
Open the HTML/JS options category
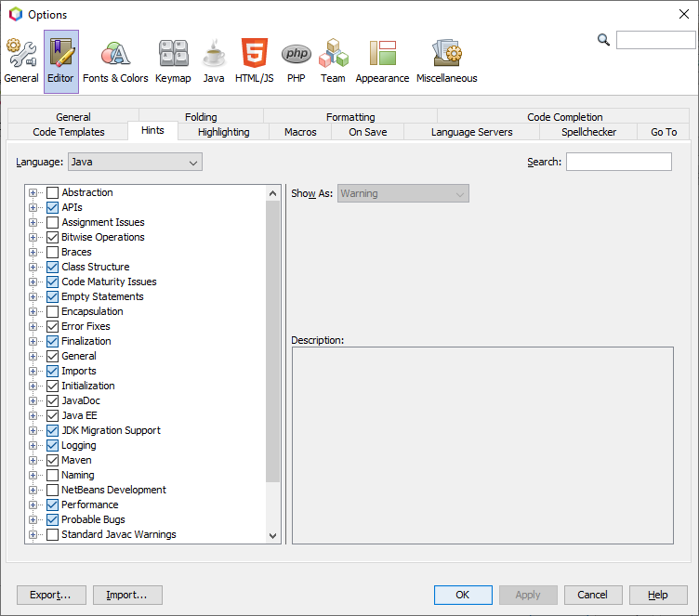(x=254, y=61)
